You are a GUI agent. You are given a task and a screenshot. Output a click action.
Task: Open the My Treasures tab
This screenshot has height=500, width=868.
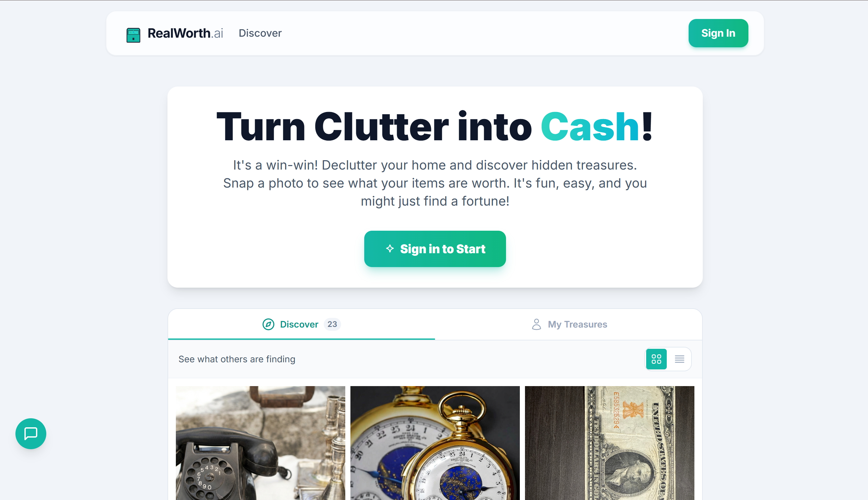coord(568,324)
